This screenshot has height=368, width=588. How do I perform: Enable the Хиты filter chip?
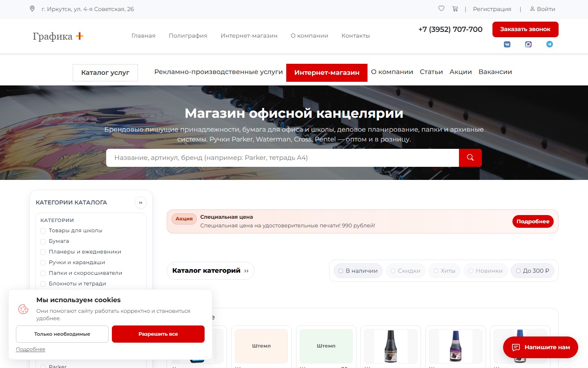444,271
